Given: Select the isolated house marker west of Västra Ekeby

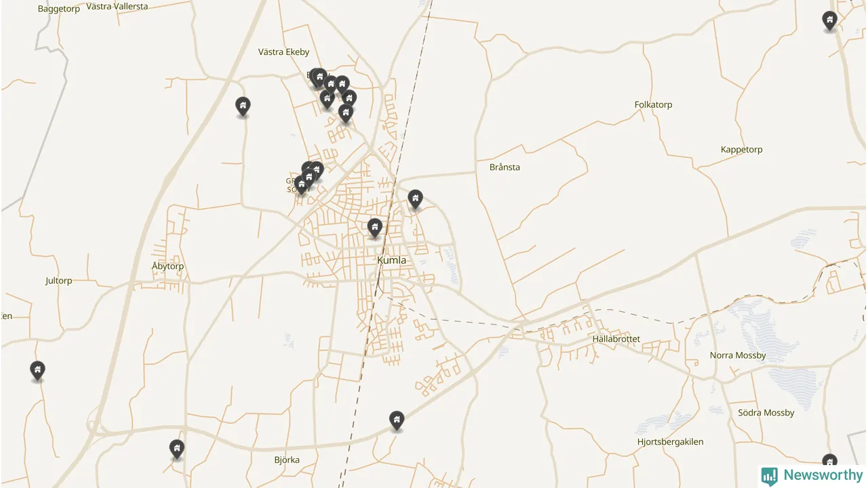Looking at the screenshot, I should 243,106.
